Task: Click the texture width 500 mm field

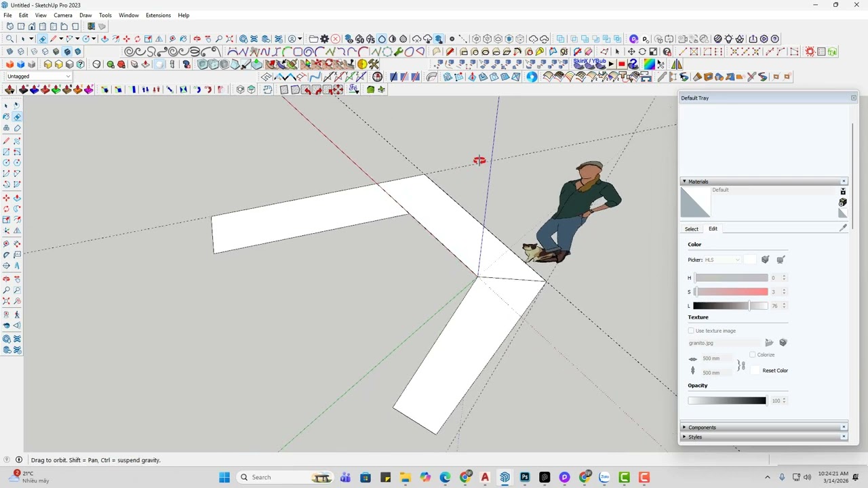Action: click(x=717, y=358)
